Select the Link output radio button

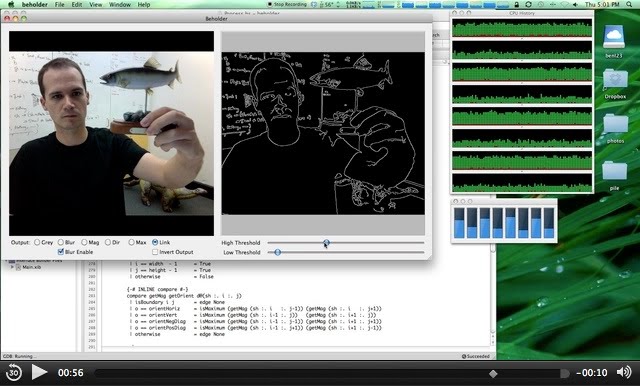[155, 242]
